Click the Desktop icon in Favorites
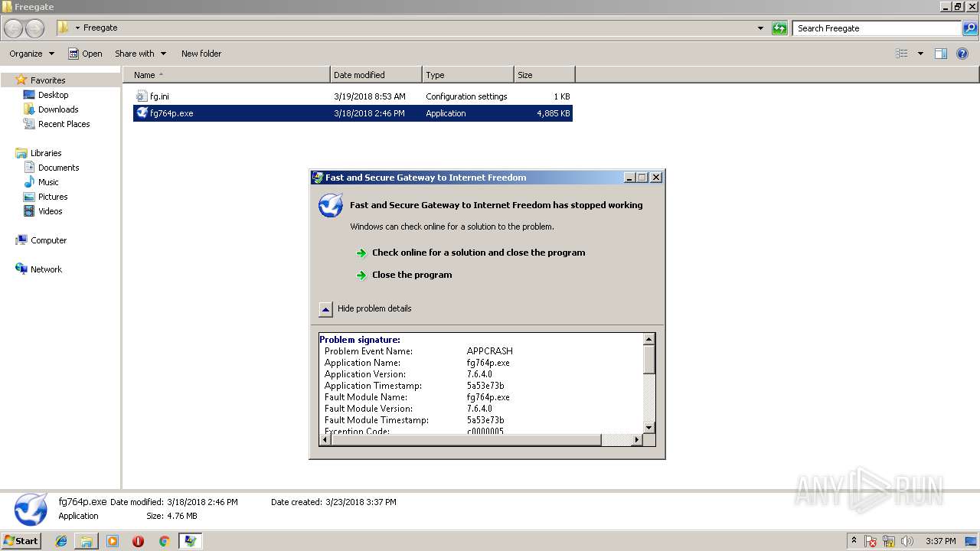This screenshot has width=980, height=551. 29,95
